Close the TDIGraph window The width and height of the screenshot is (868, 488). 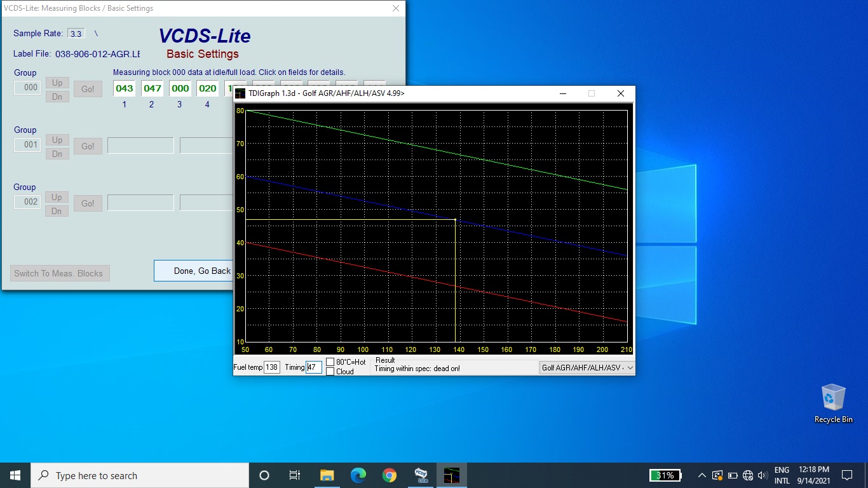click(x=621, y=93)
